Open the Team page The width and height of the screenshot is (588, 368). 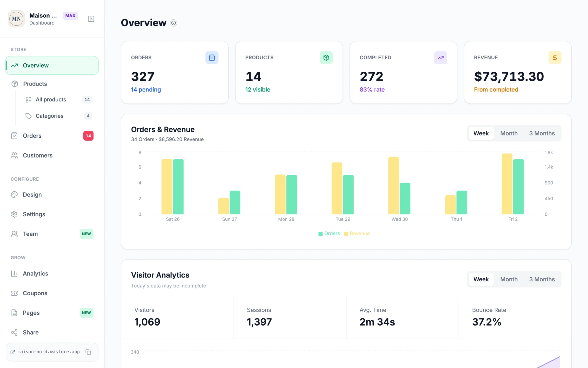click(52, 234)
